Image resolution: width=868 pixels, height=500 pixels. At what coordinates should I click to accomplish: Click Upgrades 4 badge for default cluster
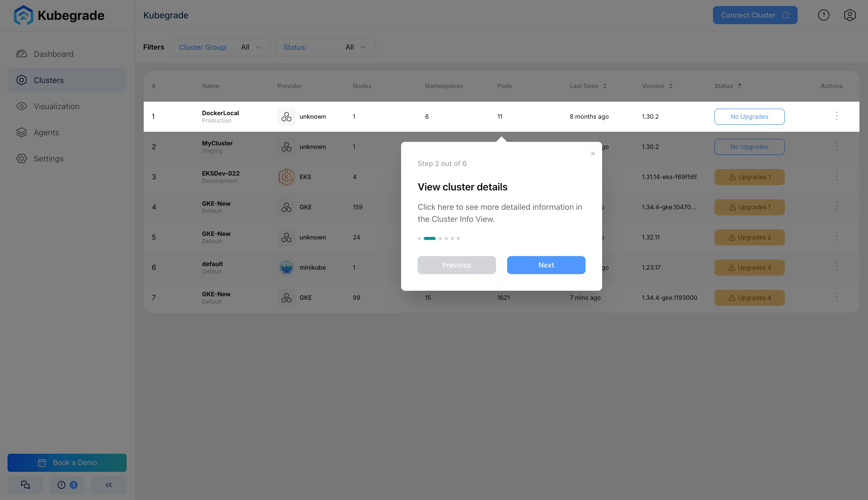[x=749, y=268]
